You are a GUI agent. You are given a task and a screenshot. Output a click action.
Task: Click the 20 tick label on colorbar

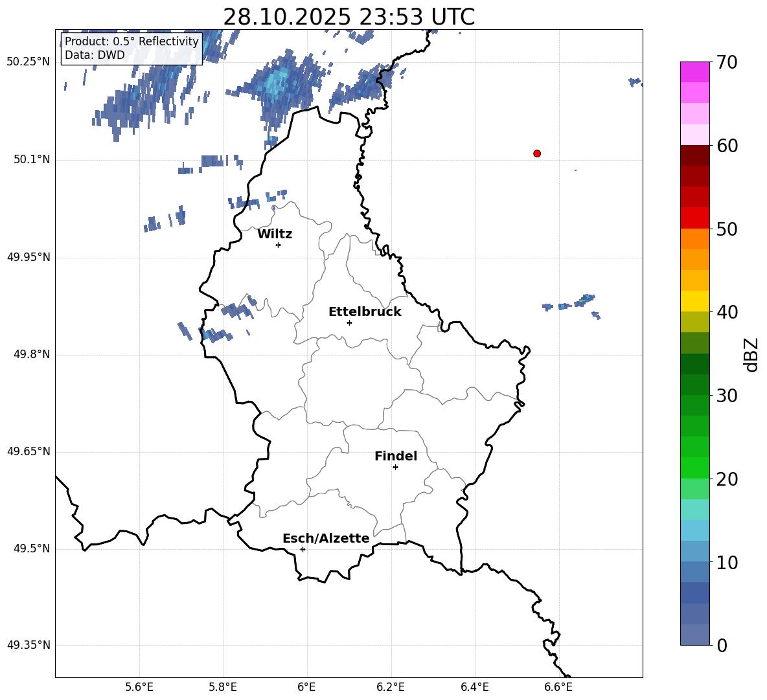click(x=727, y=479)
